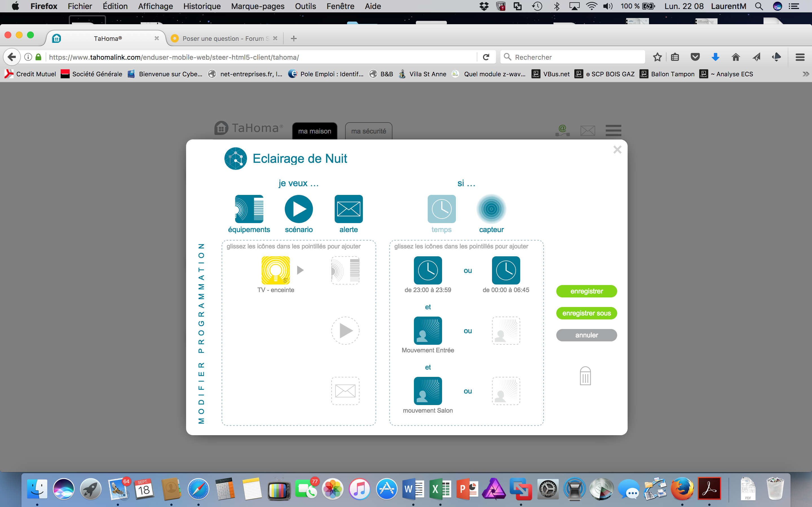Toggle the 'et' operator above Mouvement Entrée
The width and height of the screenshot is (812, 507).
coord(428,307)
